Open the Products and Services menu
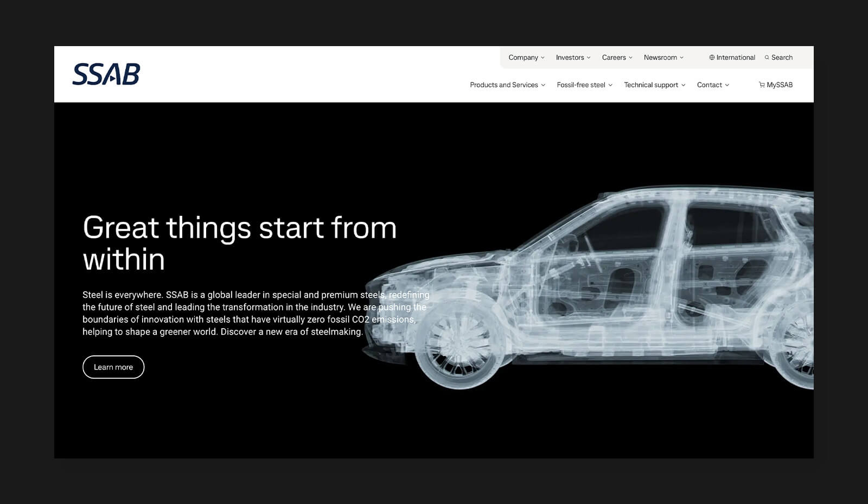868x504 pixels. pos(503,85)
